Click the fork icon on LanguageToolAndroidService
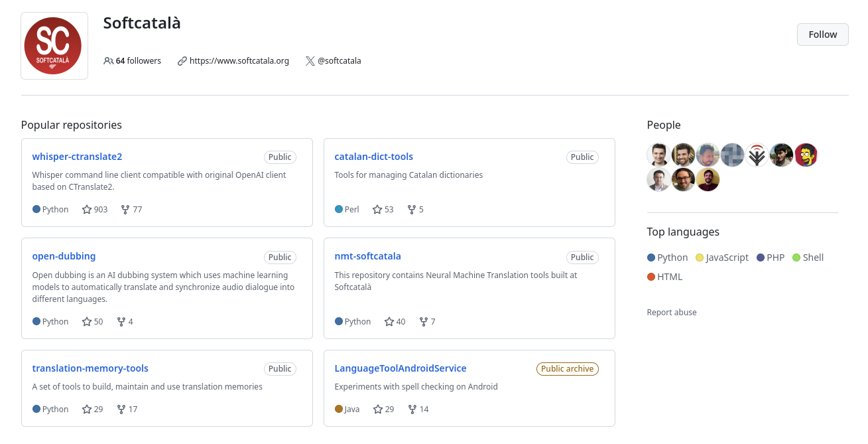This screenshot has height=444, width=868. click(412, 409)
